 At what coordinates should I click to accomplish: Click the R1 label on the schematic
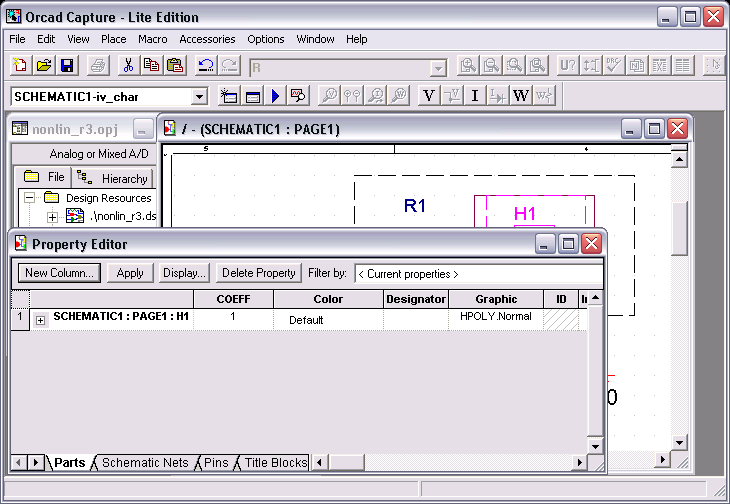click(415, 206)
